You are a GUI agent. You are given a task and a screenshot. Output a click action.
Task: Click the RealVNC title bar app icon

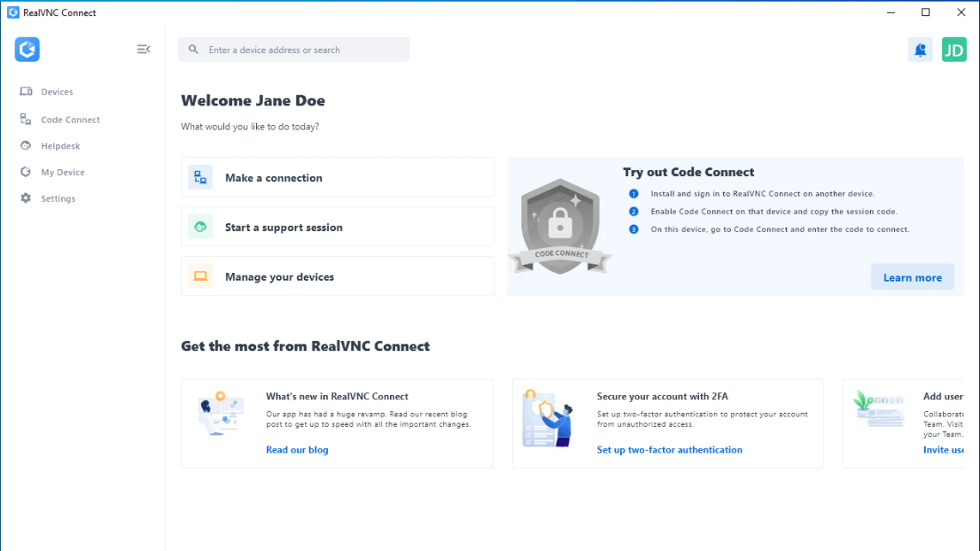tap(12, 12)
